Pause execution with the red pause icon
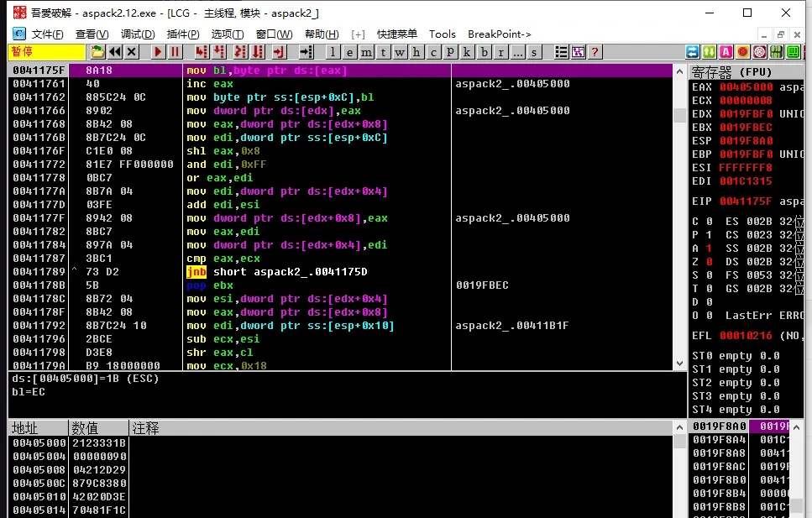 coord(175,52)
